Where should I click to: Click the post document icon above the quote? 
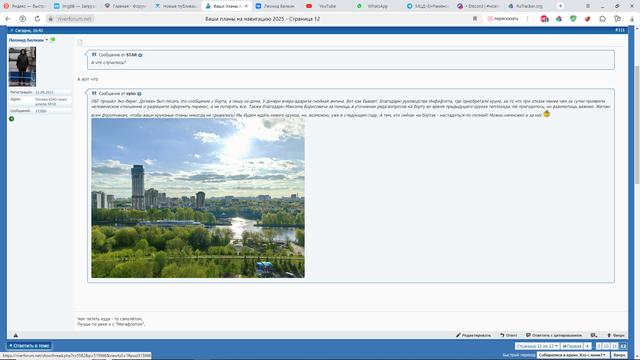click(x=80, y=42)
